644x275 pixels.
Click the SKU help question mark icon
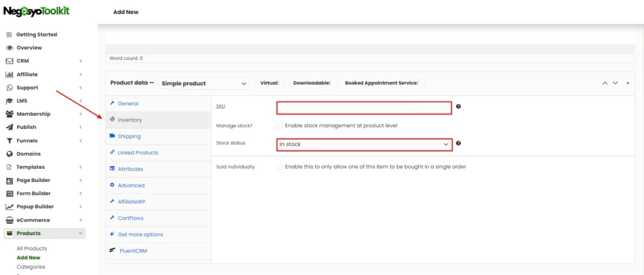coord(458,106)
